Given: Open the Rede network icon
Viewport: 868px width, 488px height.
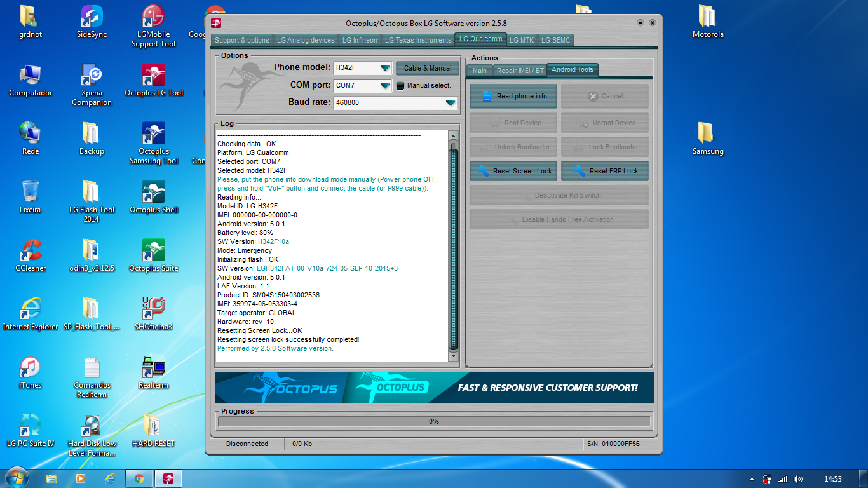Looking at the screenshot, I should 31,139.
